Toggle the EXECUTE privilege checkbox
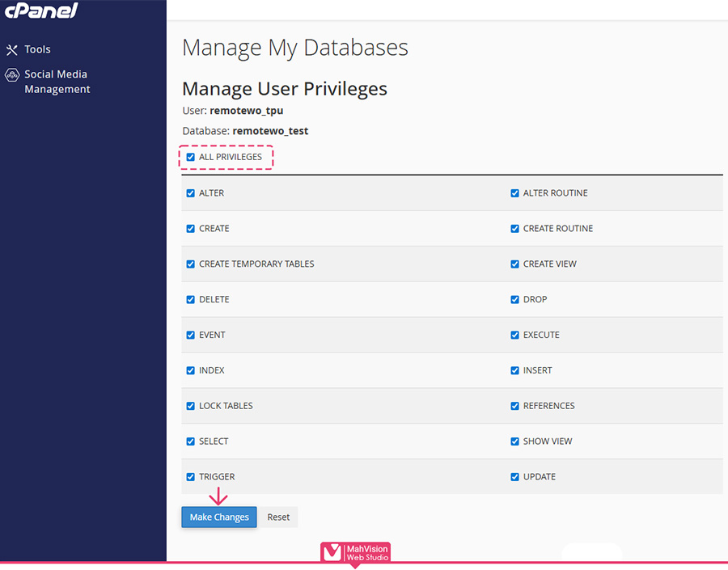Image resolution: width=728 pixels, height=570 pixels. click(x=514, y=335)
